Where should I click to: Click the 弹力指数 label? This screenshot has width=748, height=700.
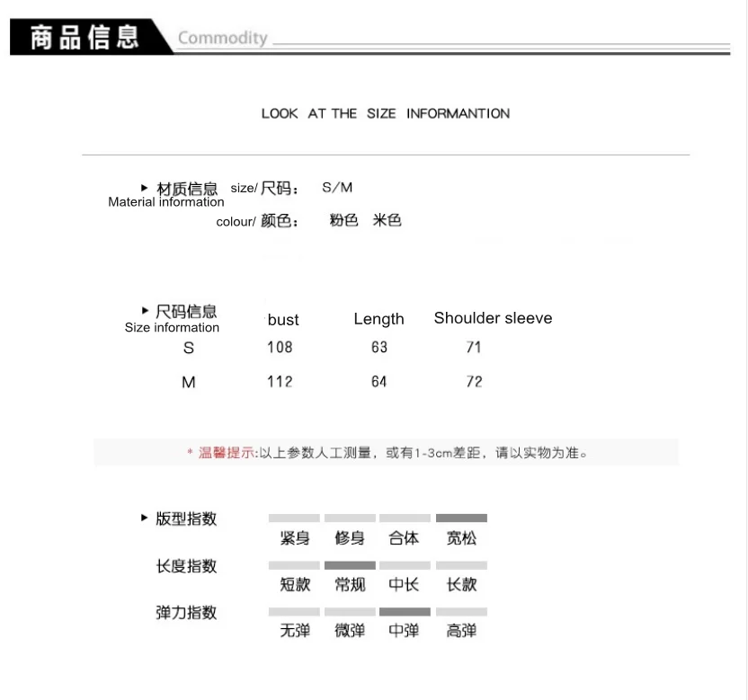pos(186,612)
